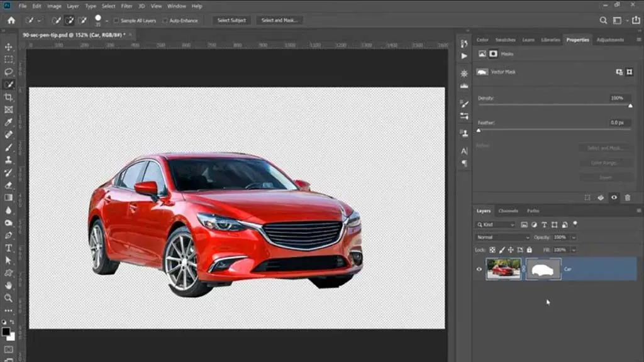Viewport: 644px width, 362px height.
Task: Select vector mask icon beside Masks label
Action: pos(493,54)
